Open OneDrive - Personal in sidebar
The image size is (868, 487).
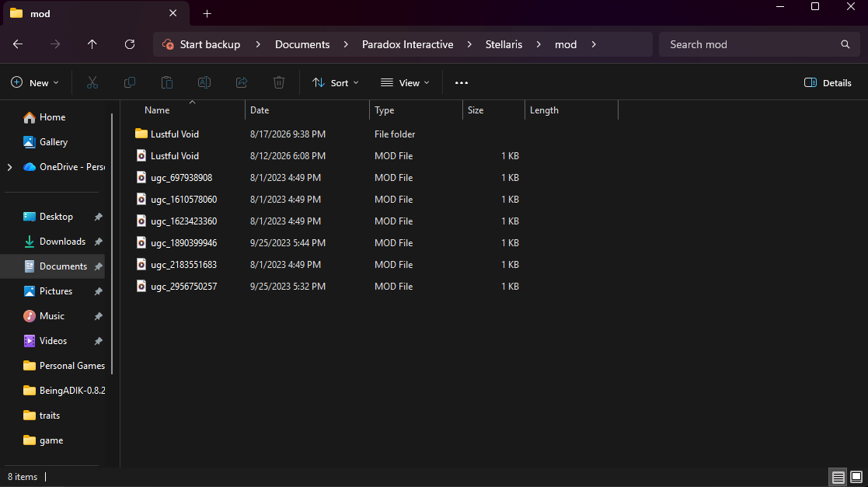(x=64, y=167)
